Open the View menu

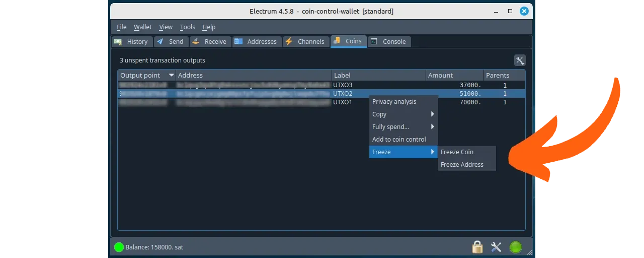[166, 27]
